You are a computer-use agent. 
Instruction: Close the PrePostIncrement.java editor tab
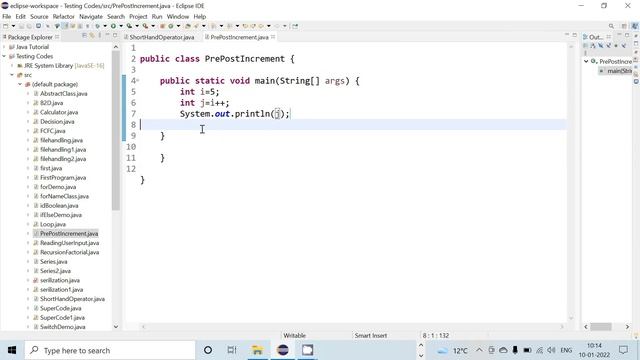tap(273, 37)
